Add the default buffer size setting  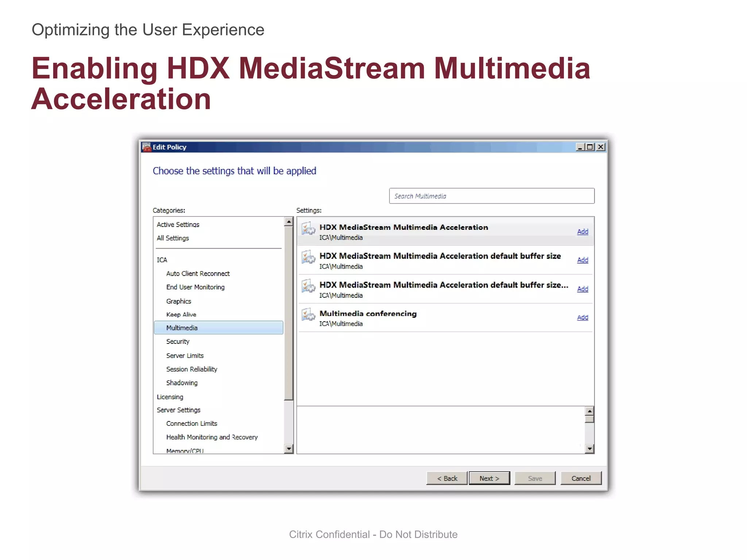[x=582, y=260]
